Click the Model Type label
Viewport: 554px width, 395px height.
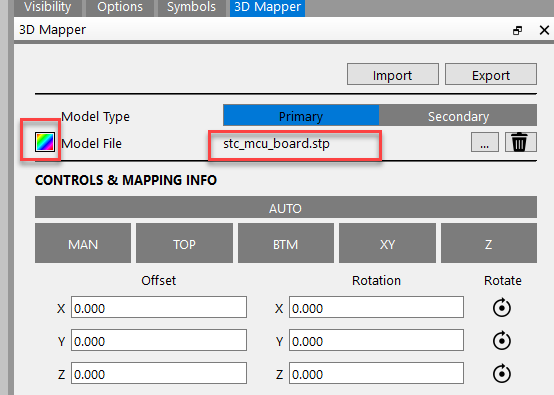tap(95, 116)
